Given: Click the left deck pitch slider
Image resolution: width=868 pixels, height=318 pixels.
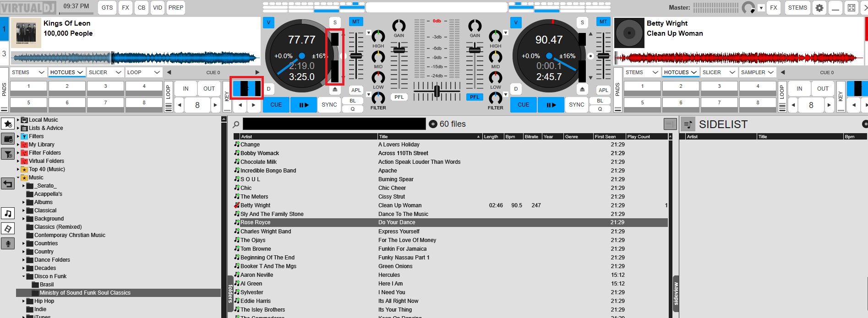Looking at the screenshot, I should 356,55.
